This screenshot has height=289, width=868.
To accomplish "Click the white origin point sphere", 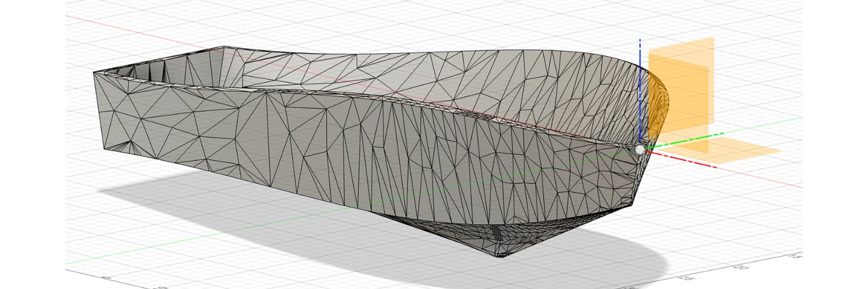I will (x=639, y=150).
